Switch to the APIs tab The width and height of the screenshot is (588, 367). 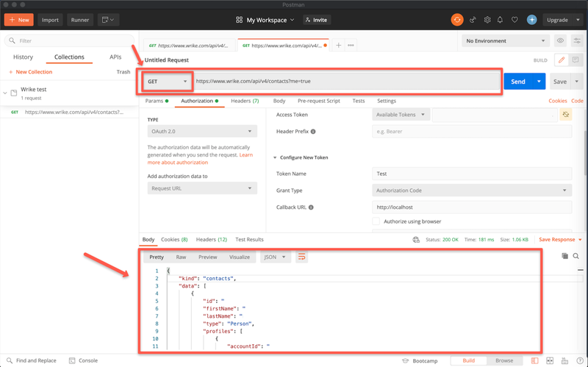click(115, 57)
